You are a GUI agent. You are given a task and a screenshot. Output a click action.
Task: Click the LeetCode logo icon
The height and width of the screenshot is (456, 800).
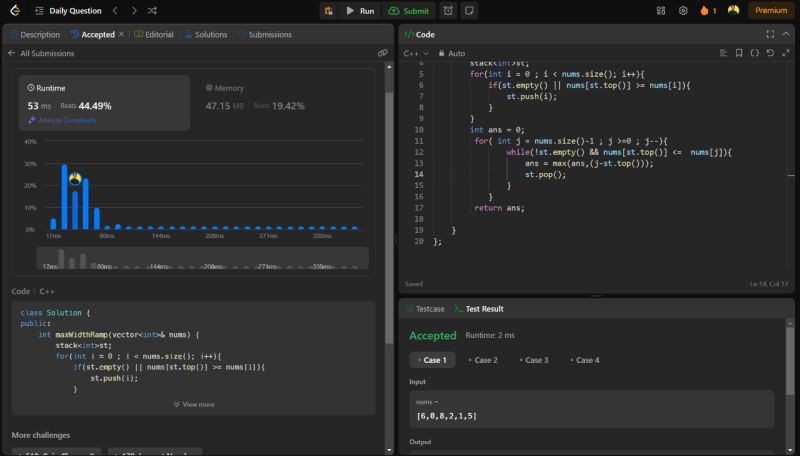coord(15,10)
